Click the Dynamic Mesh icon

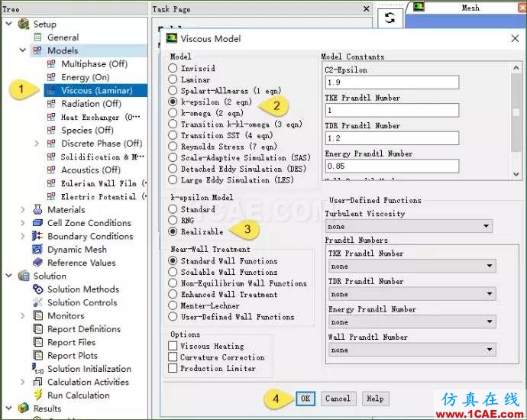[37, 249]
